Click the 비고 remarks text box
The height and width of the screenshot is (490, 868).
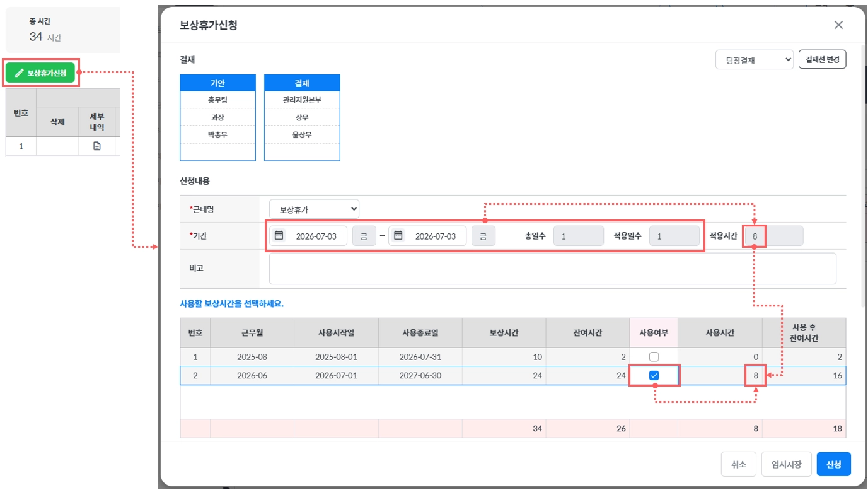(552, 269)
